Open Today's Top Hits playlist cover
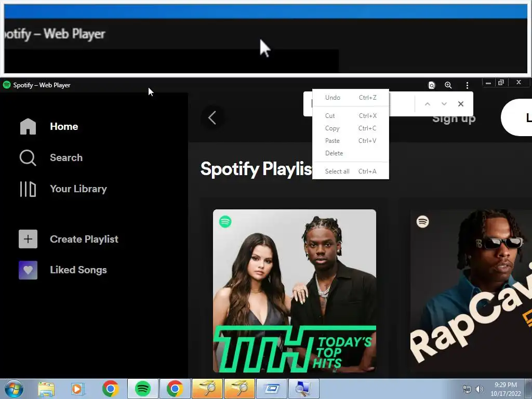The width and height of the screenshot is (532, 399). pos(295,291)
